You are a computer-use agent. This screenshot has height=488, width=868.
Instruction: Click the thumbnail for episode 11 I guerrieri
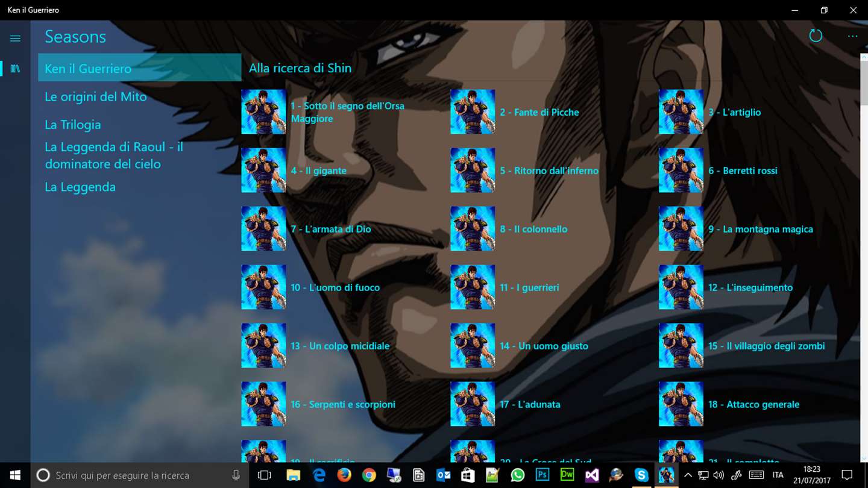tap(473, 287)
